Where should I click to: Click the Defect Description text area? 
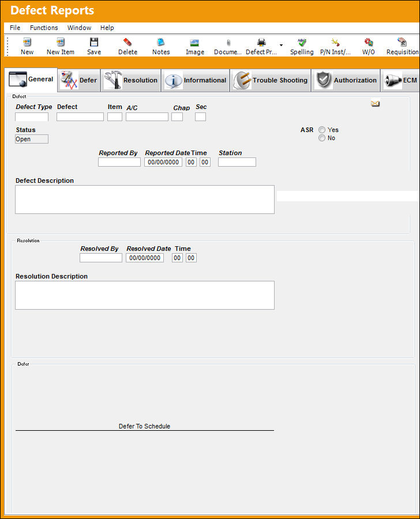[x=145, y=200]
